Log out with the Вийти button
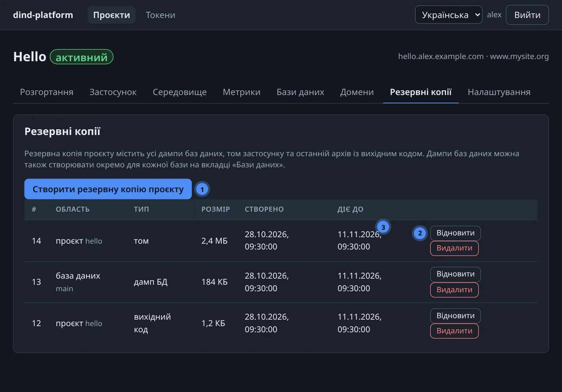 click(527, 15)
